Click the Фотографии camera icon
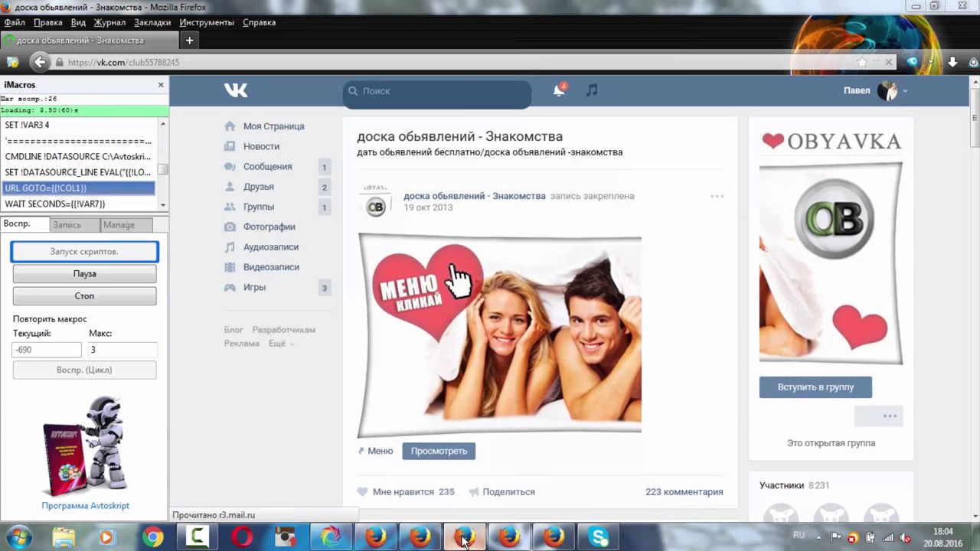 [x=230, y=227]
